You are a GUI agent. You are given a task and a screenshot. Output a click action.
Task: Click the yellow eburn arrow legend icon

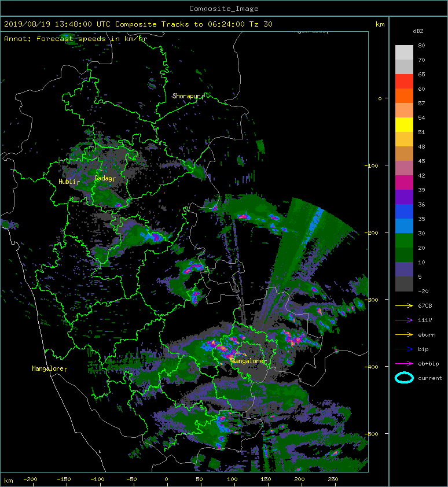(x=404, y=335)
